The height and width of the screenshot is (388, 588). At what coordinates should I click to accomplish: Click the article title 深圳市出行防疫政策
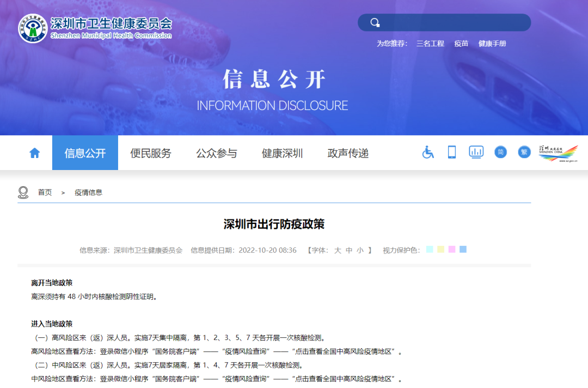(x=274, y=224)
